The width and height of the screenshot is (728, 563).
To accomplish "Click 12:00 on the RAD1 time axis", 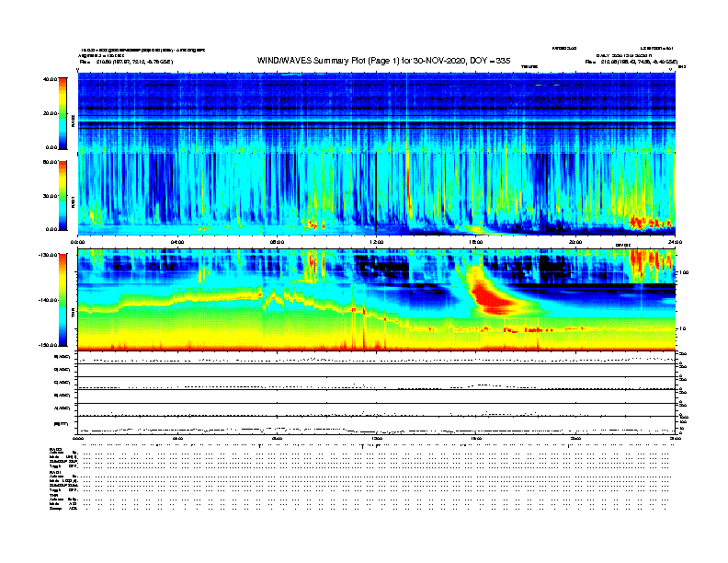I will point(377,242).
